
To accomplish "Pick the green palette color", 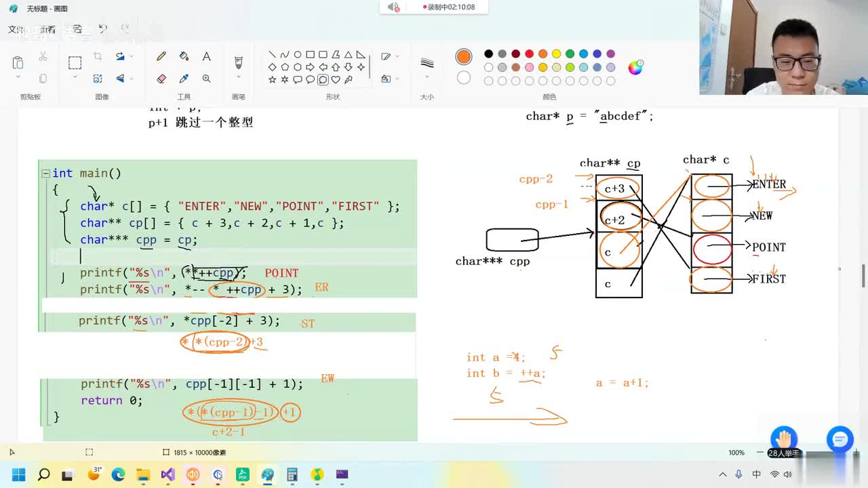I will 570,54.
